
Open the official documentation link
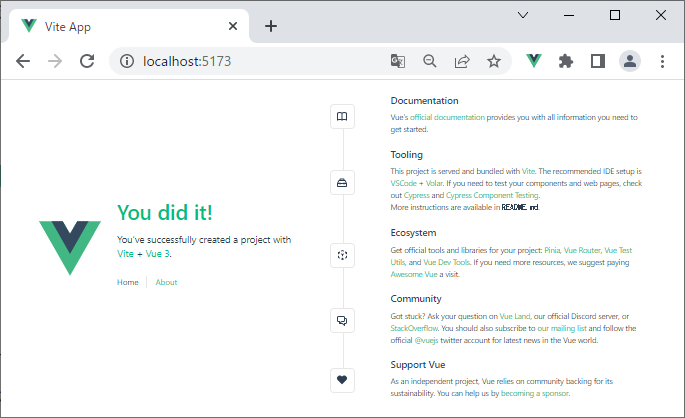[447, 117]
